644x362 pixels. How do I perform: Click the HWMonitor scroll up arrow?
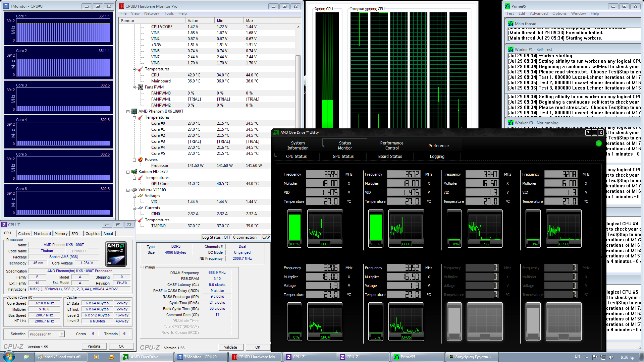point(298,27)
